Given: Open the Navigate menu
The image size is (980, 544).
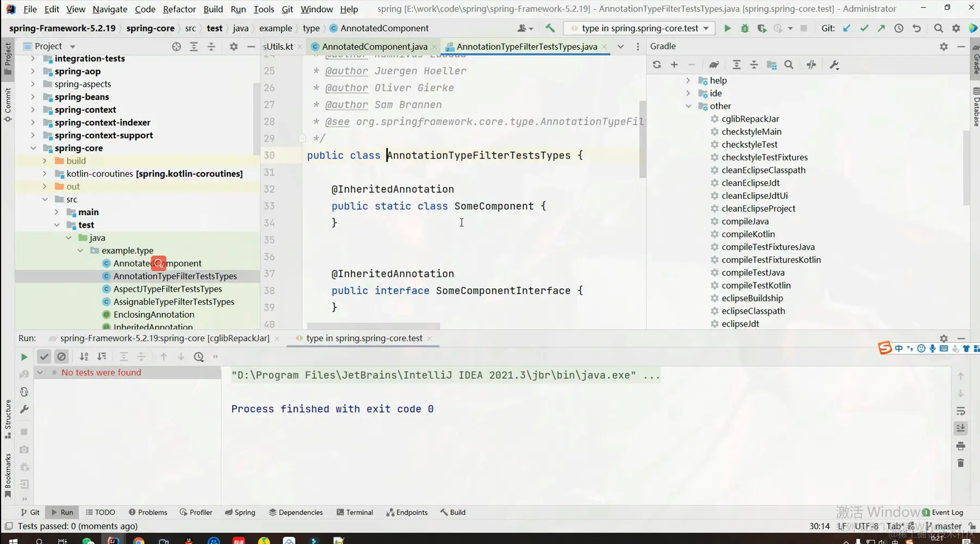Looking at the screenshot, I should [x=110, y=9].
